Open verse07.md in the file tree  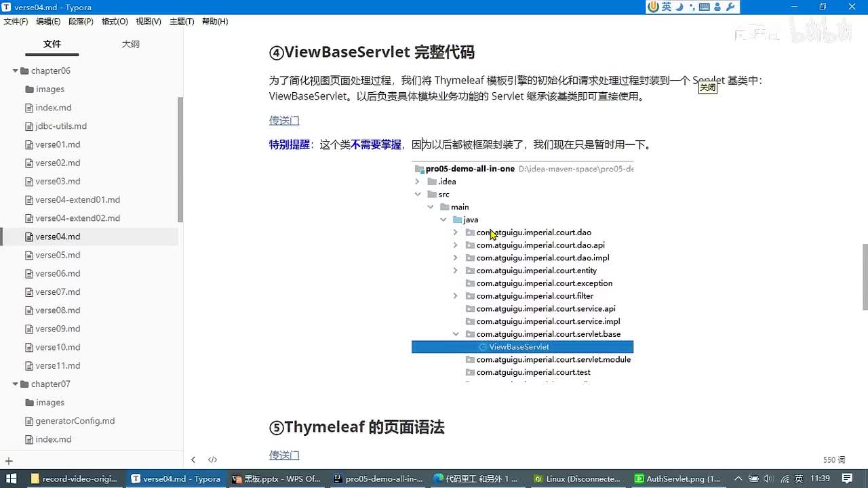tap(58, 291)
